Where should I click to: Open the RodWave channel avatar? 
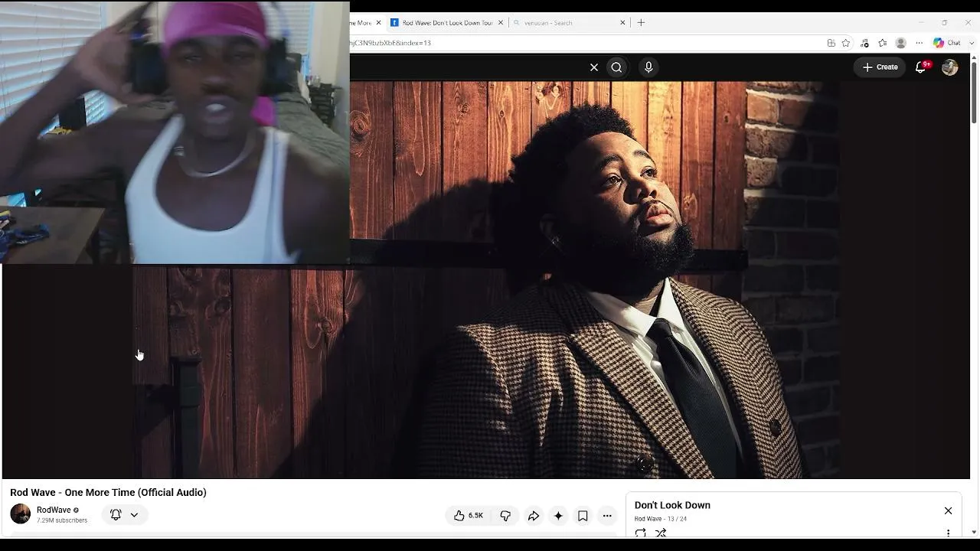pyautogui.click(x=21, y=514)
